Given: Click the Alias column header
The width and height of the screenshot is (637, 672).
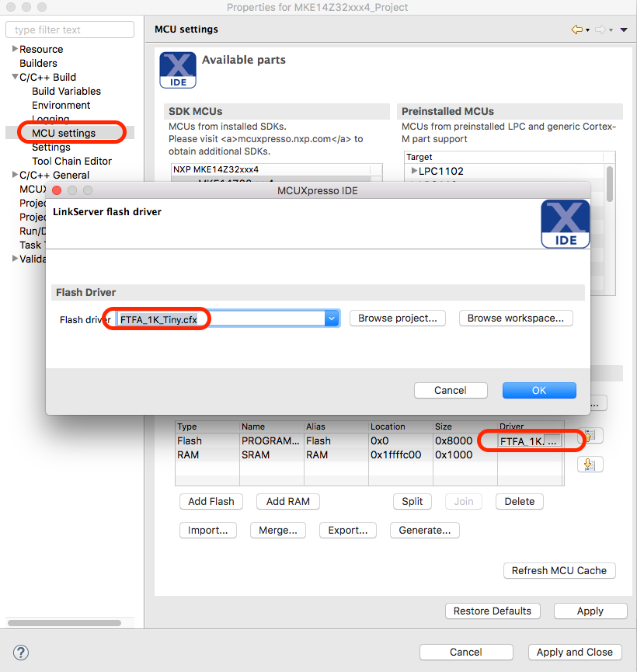Looking at the screenshot, I should pos(336,427).
